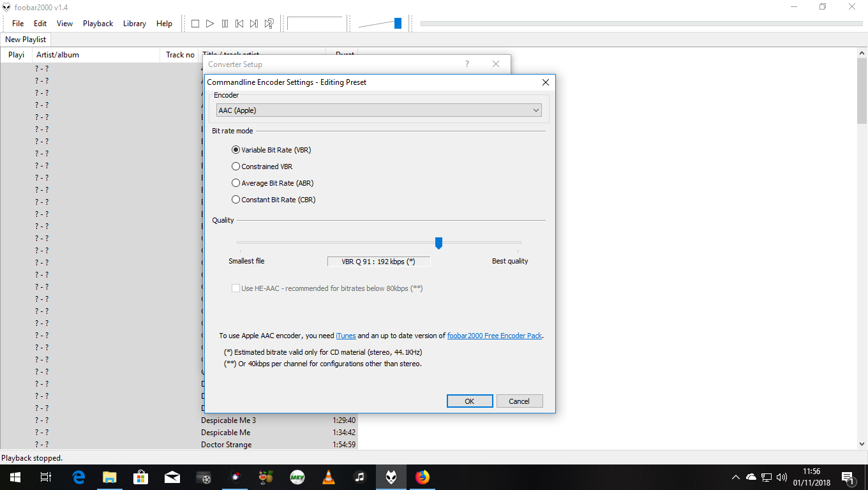This screenshot has width=868, height=490.
Task: Select the Doctor Strange playlist row
Action: click(179, 445)
